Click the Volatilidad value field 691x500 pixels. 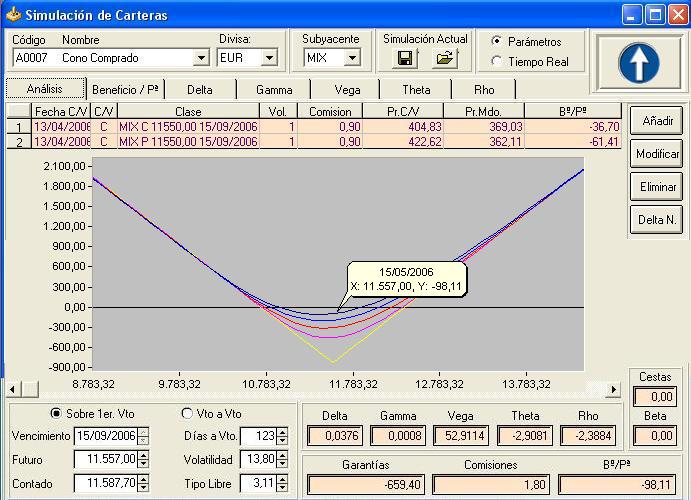259,459
